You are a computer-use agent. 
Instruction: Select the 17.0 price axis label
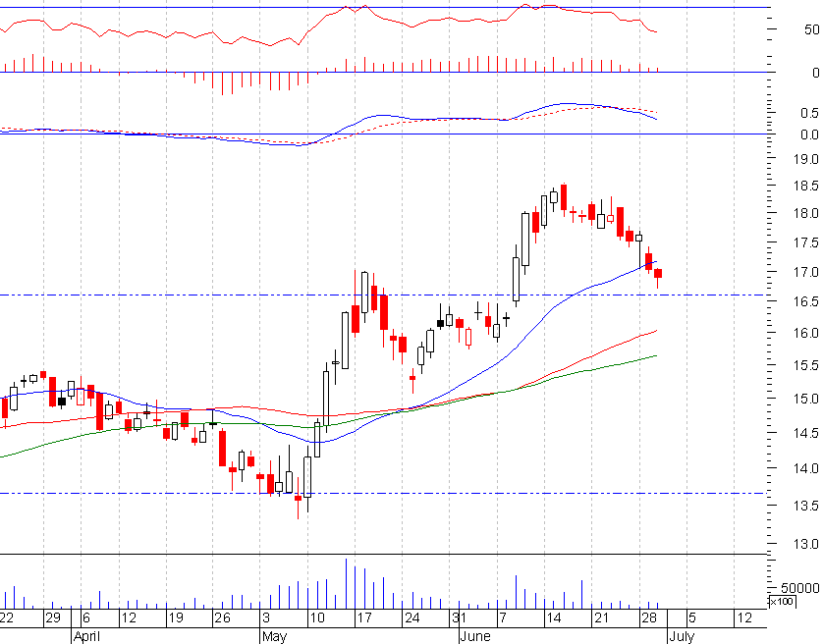806,272
